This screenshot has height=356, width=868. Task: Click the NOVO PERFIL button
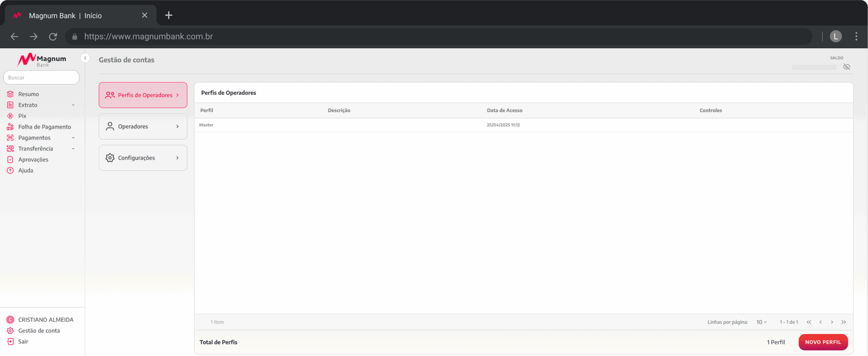[823, 342]
